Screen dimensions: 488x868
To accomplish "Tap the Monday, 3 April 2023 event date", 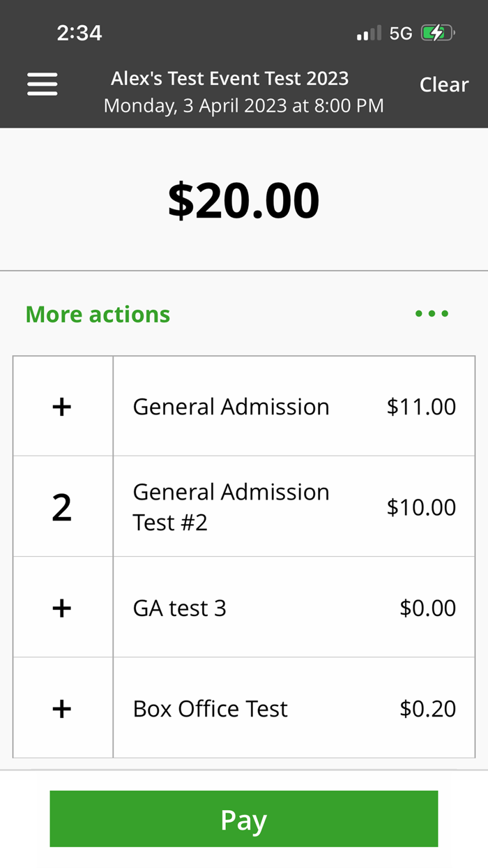I will [243, 106].
